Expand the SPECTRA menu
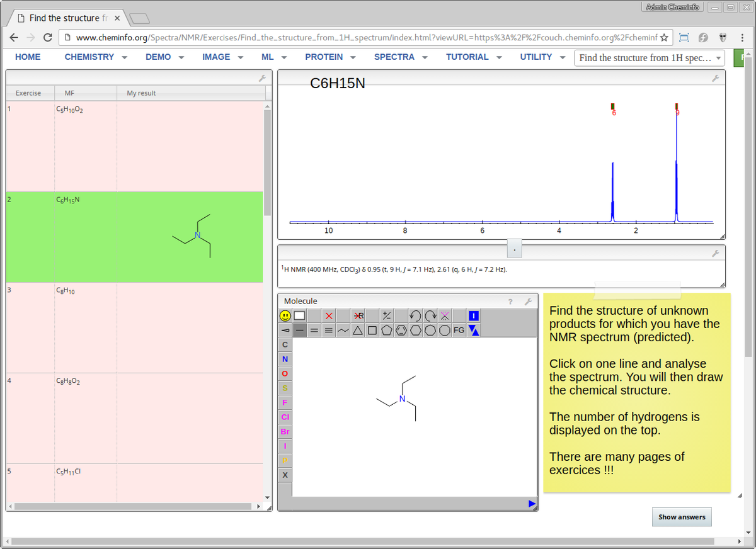The image size is (756, 549). tap(401, 57)
